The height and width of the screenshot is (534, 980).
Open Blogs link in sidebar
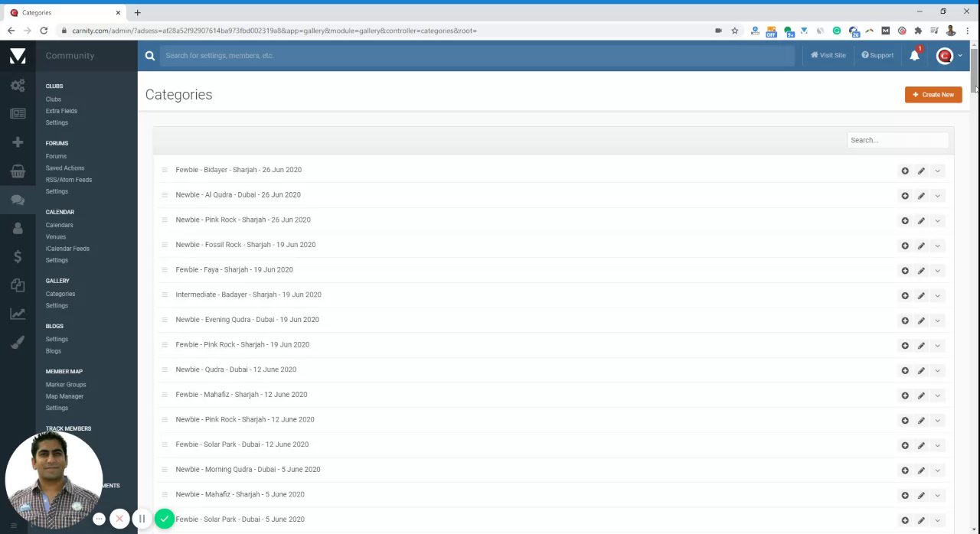coord(53,351)
